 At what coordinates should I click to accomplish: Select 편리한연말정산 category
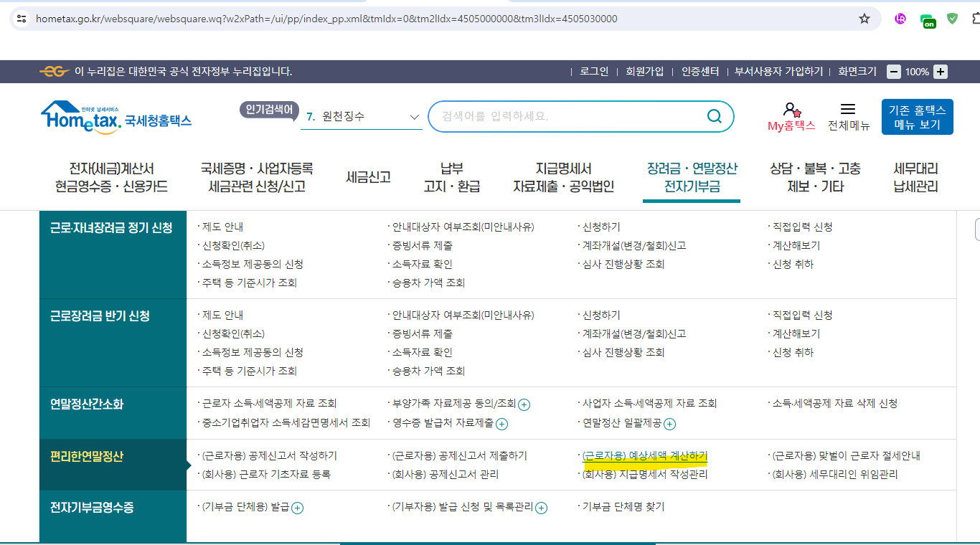coord(87,456)
